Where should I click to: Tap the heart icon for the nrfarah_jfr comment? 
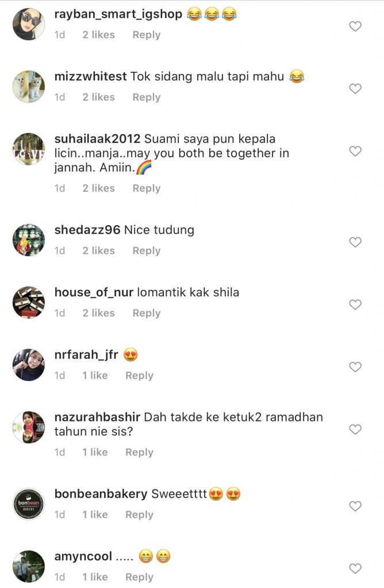click(x=355, y=367)
